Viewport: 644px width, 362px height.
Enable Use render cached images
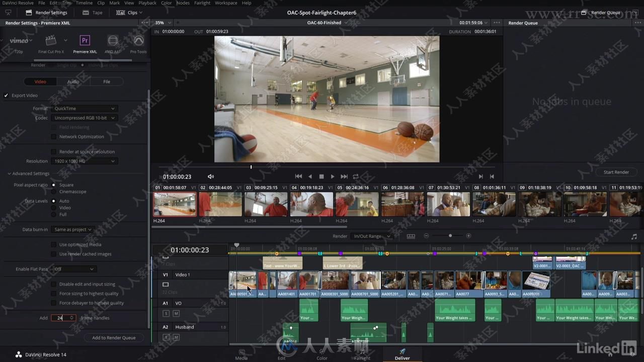tap(54, 254)
